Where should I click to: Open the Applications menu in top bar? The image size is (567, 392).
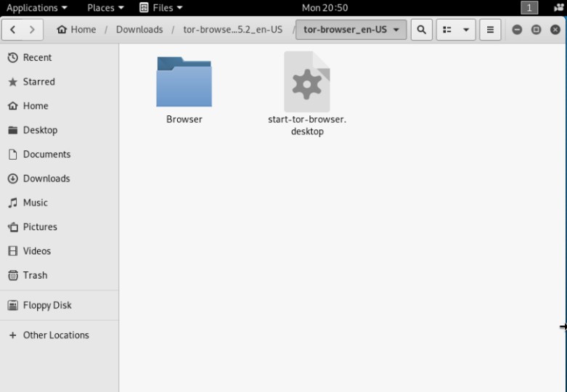[37, 7]
